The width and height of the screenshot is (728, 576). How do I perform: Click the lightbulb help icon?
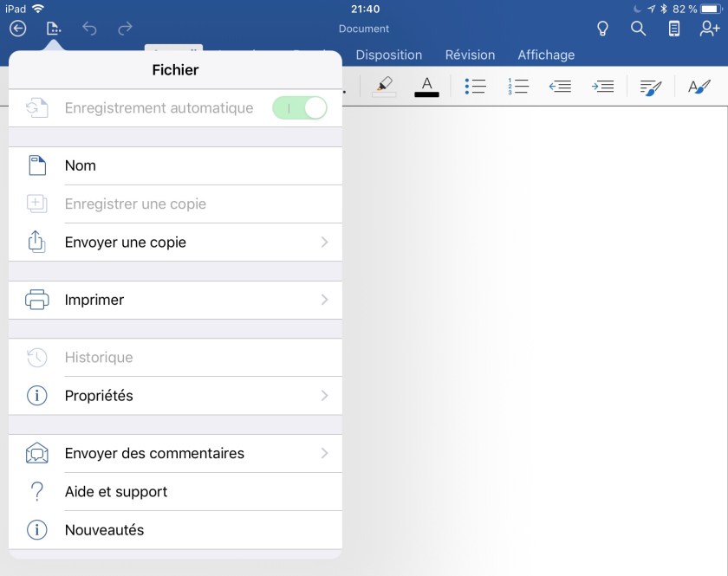(x=603, y=29)
